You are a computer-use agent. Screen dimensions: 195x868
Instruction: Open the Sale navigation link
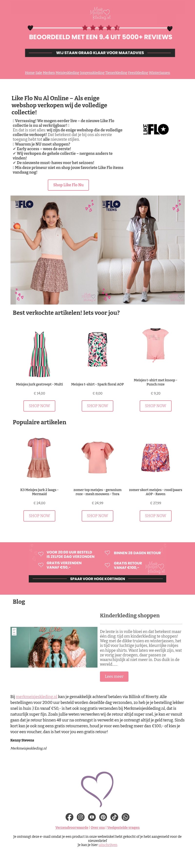[39, 73]
